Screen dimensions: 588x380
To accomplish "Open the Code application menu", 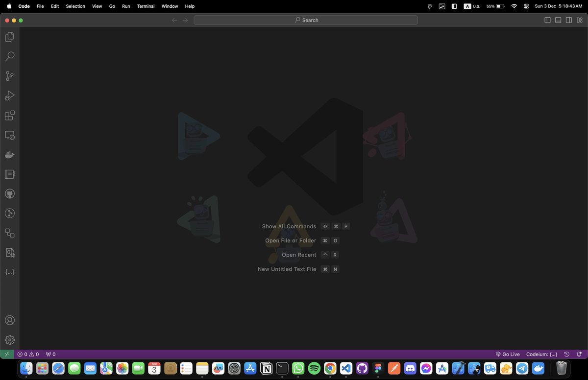I will pyautogui.click(x=24, y=6).
